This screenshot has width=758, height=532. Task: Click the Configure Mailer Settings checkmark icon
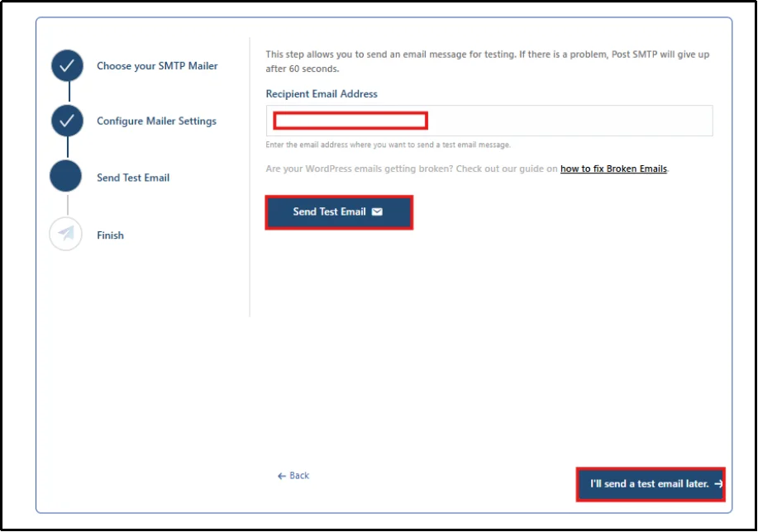(67, 121)
